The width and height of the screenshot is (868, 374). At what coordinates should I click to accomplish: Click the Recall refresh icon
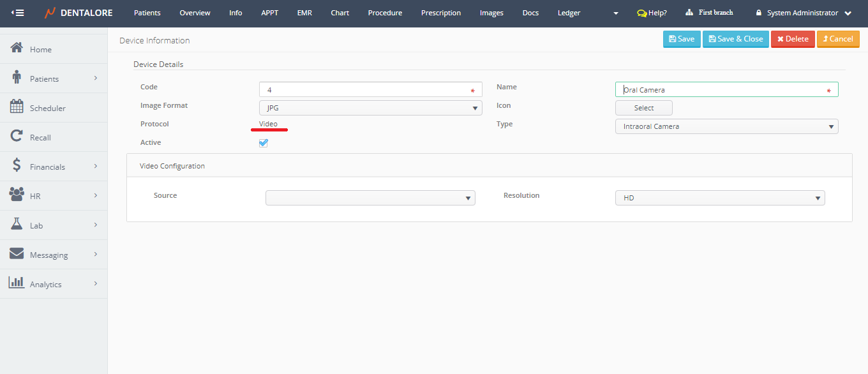tap(17, 137)
